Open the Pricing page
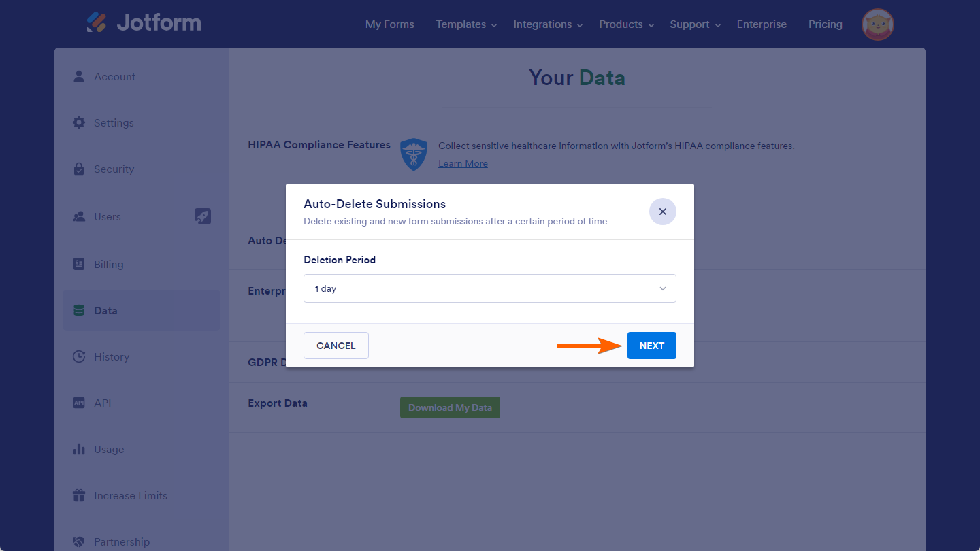980x551 pixels. pos(825,24)
